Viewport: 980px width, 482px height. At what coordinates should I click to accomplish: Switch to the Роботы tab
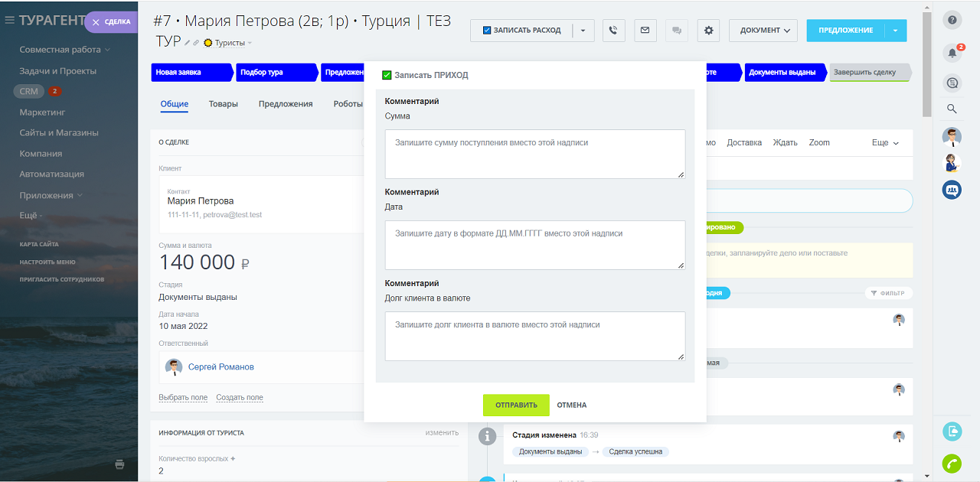click(x=348, y=104)
